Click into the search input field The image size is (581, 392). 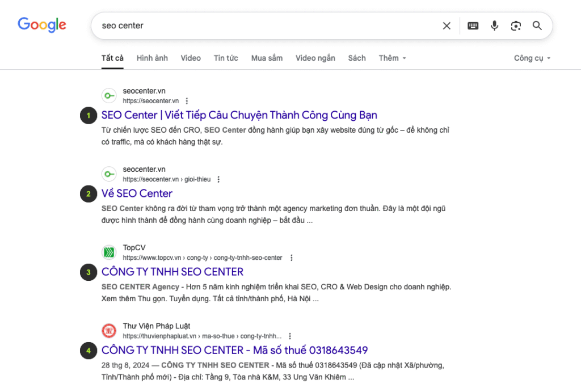tap(267, 26)
